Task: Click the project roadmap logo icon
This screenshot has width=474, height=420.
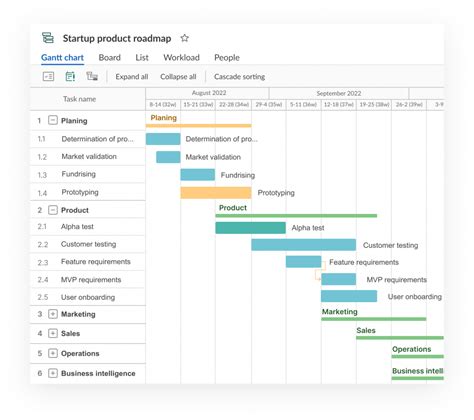Action: tap(48, 38)
